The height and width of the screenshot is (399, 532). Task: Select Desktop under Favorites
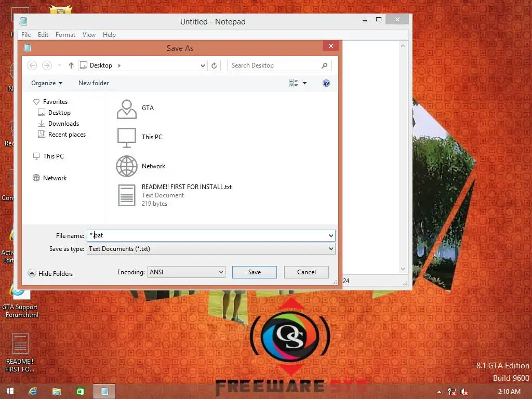click(x=54, y=113)
